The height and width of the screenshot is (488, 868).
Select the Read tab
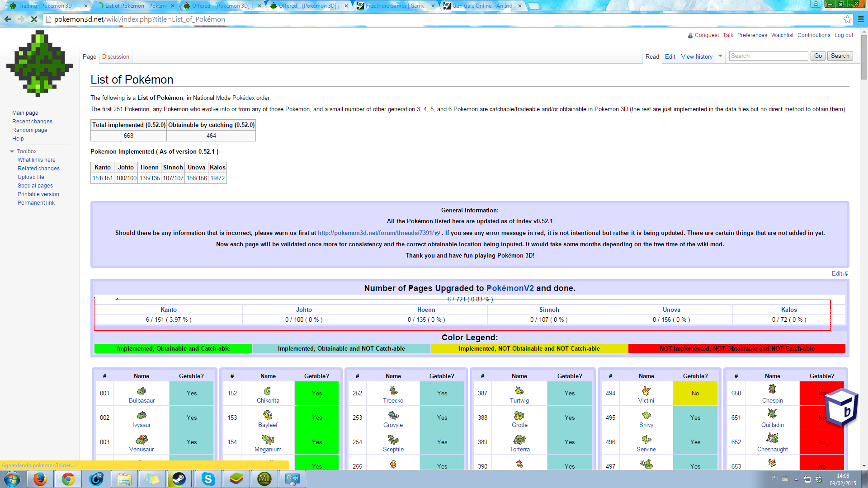(x=652, y=57)
